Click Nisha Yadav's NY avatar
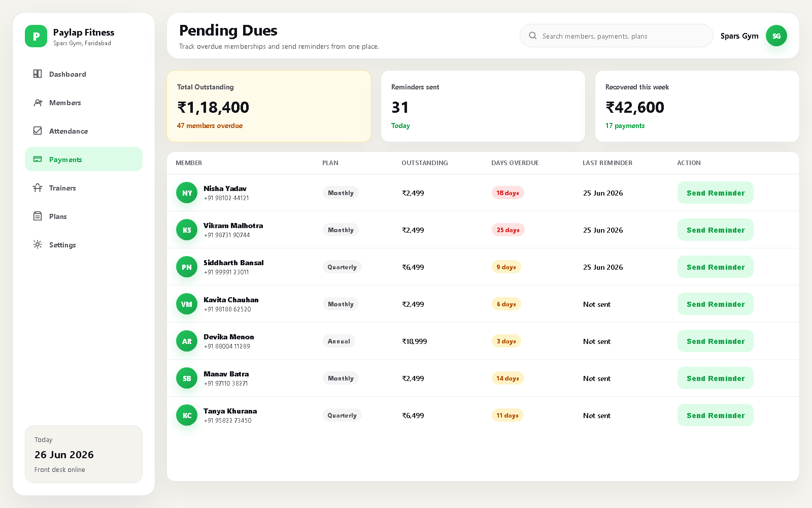This screenshot has width=812, height=508. coord(187,193)
